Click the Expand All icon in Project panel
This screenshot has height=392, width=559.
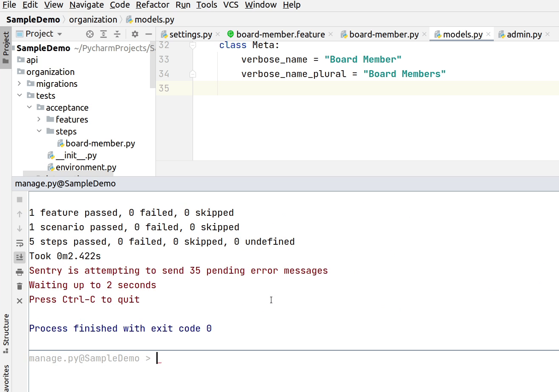104,34
